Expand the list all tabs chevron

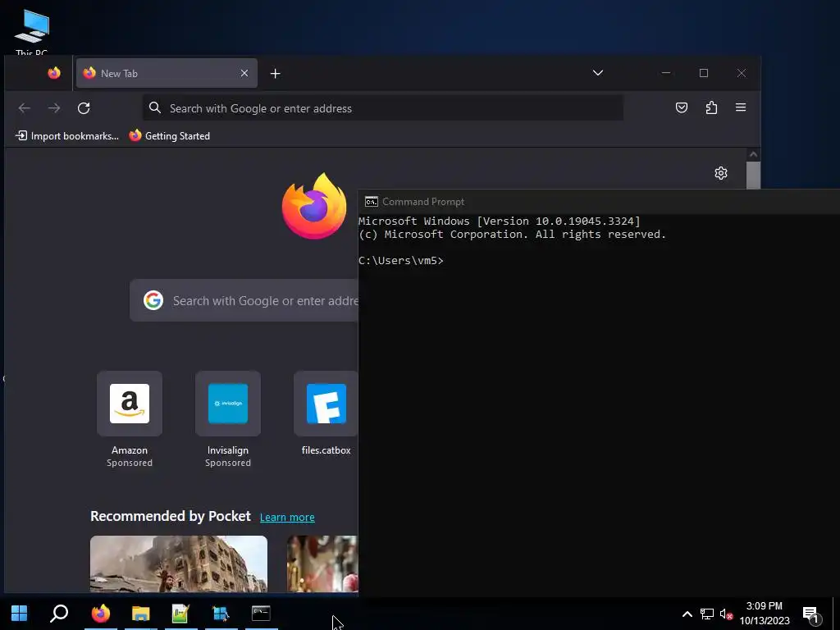pos(598,73)
